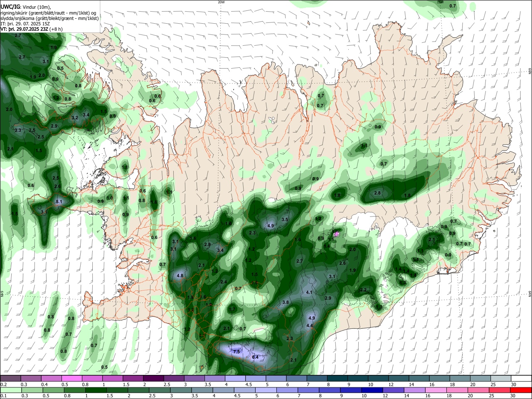Pick the darkest purple 2 swatch in upper legend
532x399 pixels.
153,379
